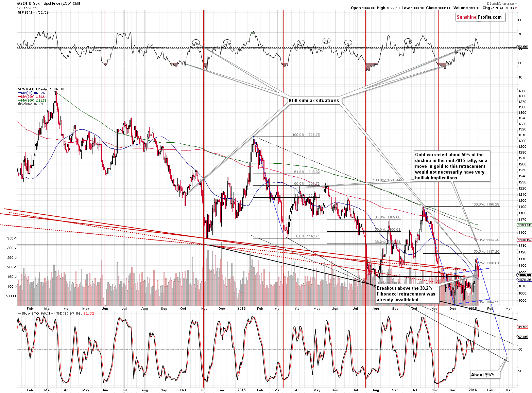This screenshot has height=393, width=532.
Task: Click the Low 1083.10 value
Action: 413,8
